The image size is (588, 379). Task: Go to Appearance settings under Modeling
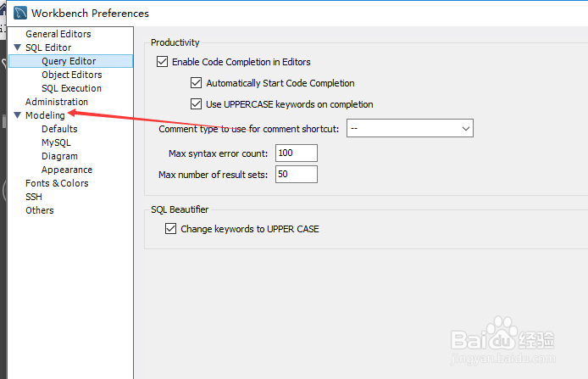click(67, 170)
